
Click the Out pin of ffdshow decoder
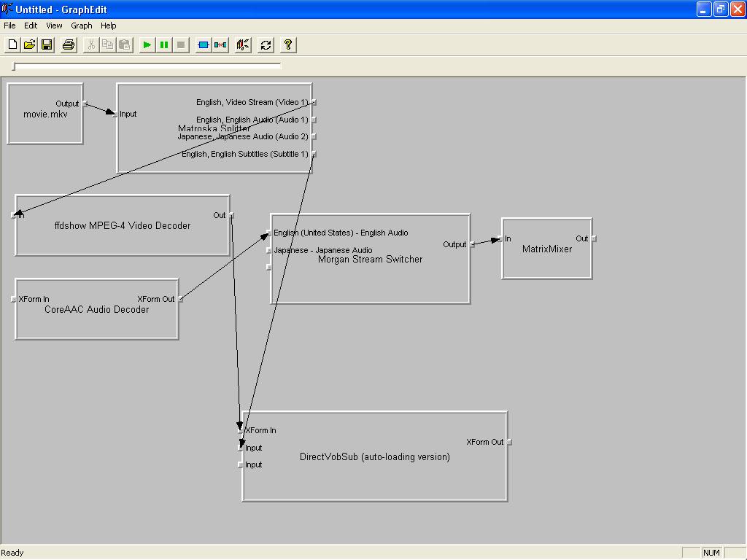(x=231, y=215)
